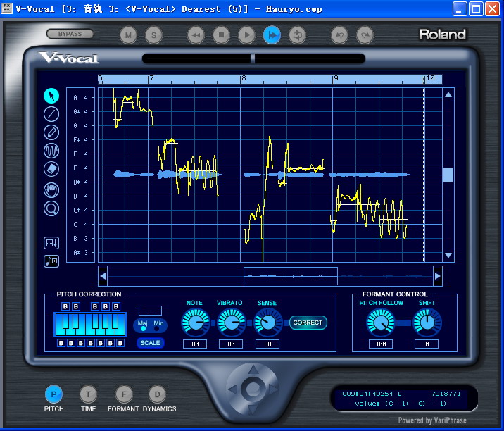Click measure 8 on the time ruler

coord(244,78)
